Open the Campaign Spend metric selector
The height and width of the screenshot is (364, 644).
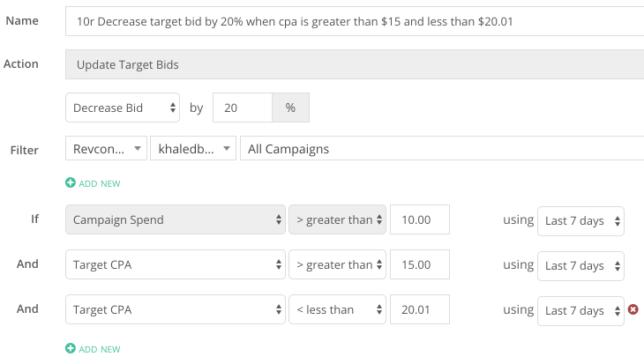click(176, 219)
